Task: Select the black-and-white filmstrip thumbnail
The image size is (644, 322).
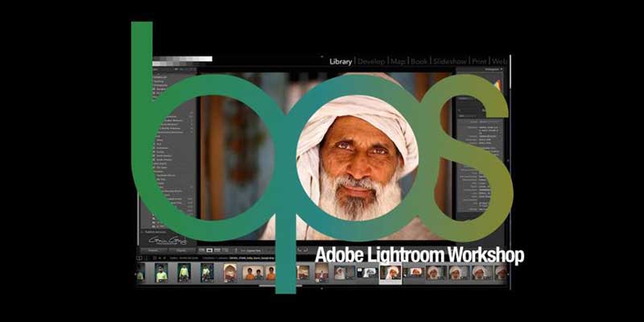Action: 367,272
